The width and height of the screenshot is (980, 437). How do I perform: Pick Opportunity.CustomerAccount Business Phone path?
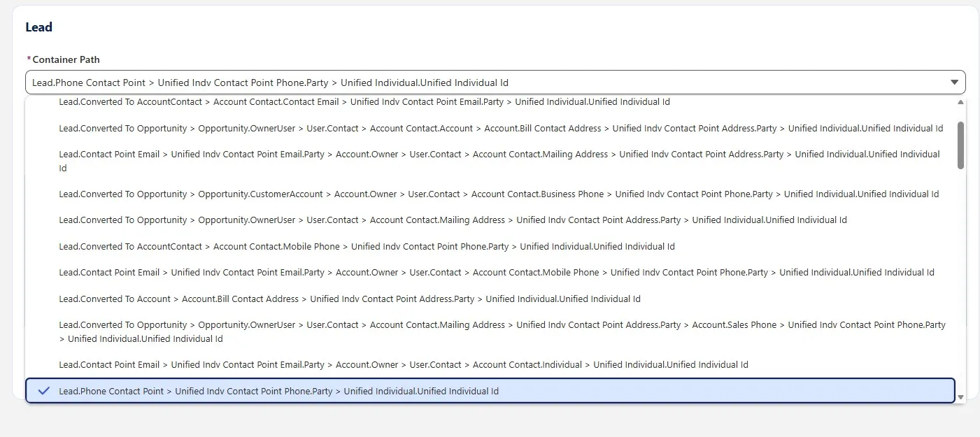tap(490, 194)
